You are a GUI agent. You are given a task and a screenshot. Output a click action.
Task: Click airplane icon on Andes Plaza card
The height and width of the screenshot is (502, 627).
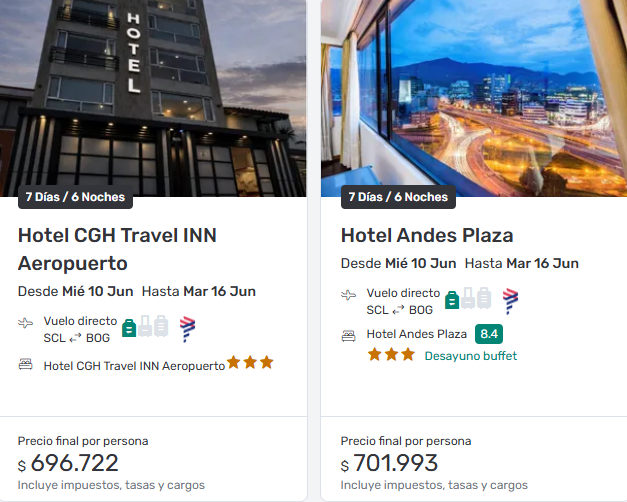[349, 295]
